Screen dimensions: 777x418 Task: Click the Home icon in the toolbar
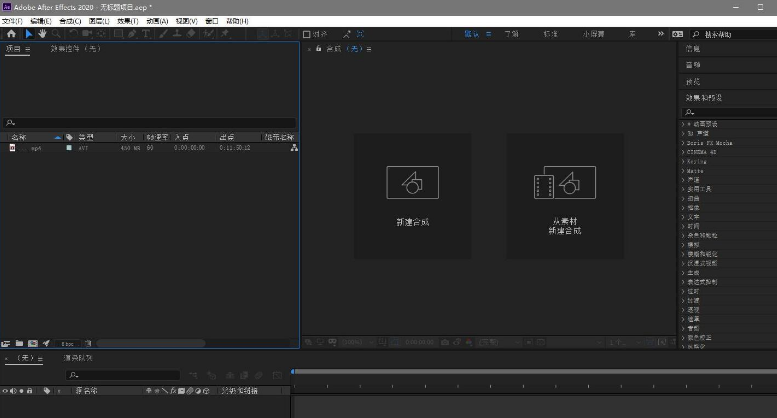[11, 33]
